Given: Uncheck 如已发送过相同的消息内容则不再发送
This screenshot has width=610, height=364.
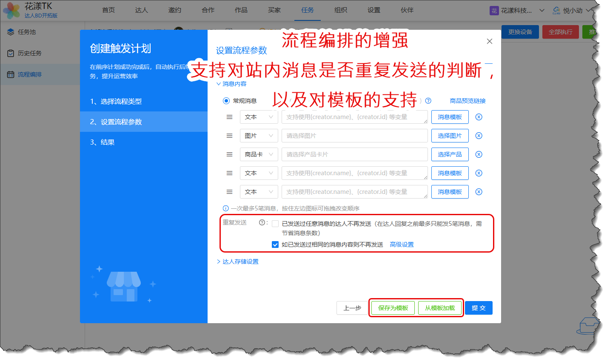Looking at the screenshot, I should tap(275, 245).
